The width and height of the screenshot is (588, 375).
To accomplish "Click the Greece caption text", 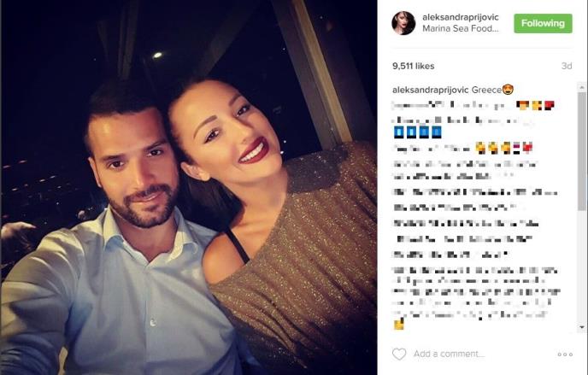I will point(486,90).
